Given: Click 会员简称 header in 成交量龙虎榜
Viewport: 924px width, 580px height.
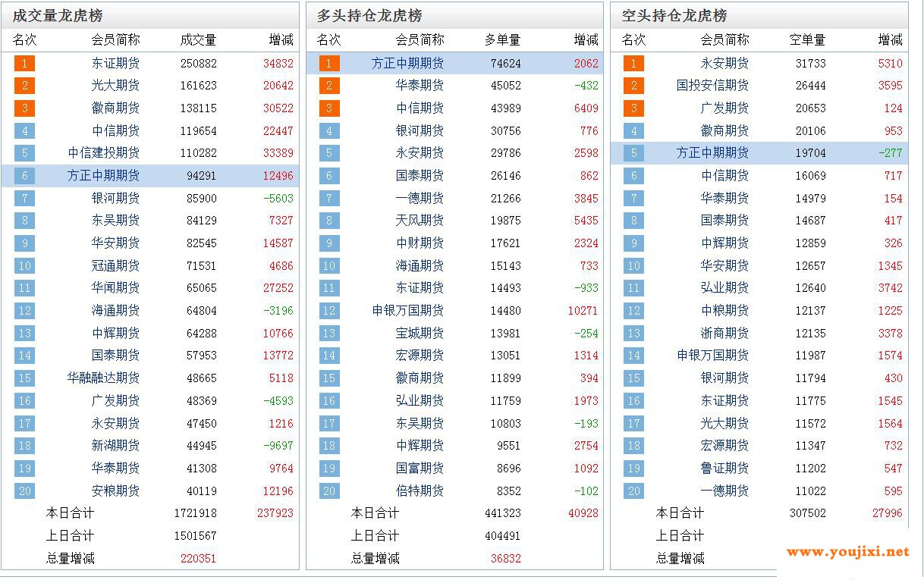Looking at the screenshot, I should tap(116, 40).
